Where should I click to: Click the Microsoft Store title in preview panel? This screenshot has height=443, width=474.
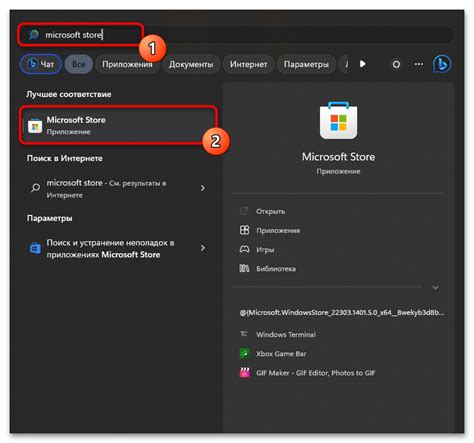click(x=338, y=157)
